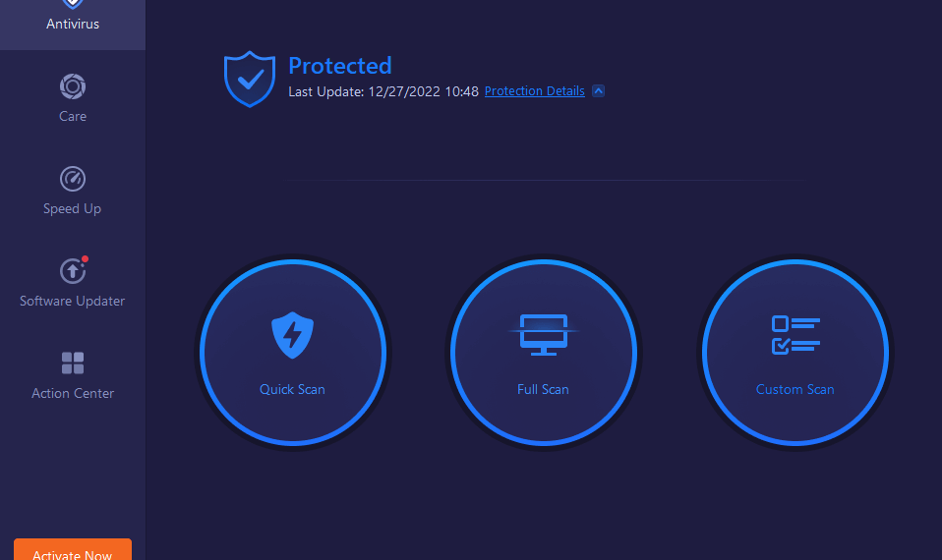Screen dimensions: 942x560
Task: Click the Software Updater arrow icon
Action: 73,271
